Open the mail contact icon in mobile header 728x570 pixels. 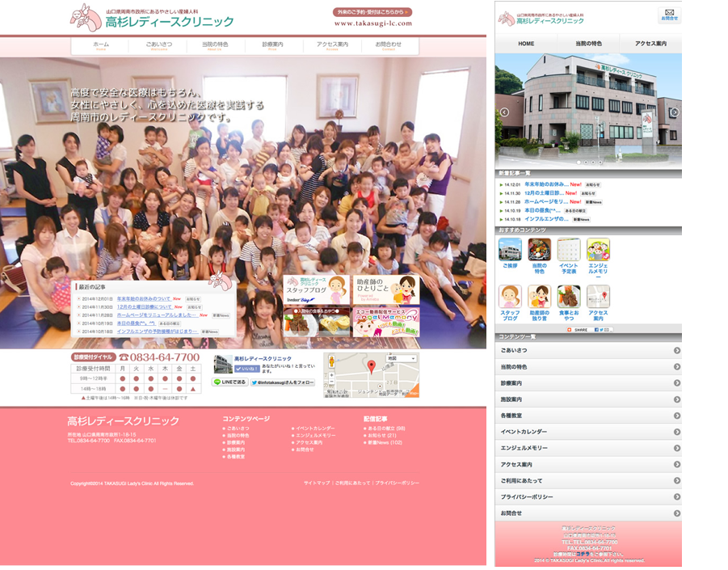coord(669,15)
